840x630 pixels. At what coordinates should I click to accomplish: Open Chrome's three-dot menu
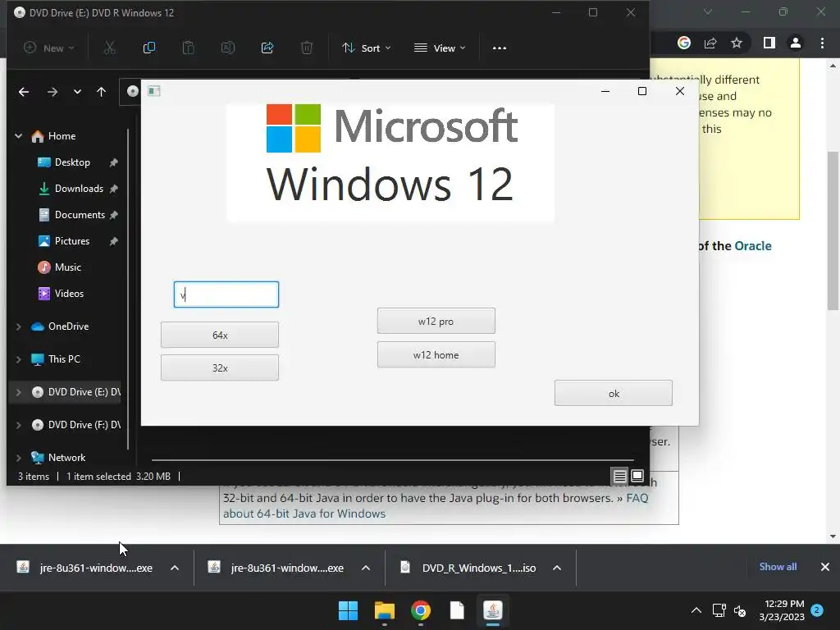[x=822, y=43]
